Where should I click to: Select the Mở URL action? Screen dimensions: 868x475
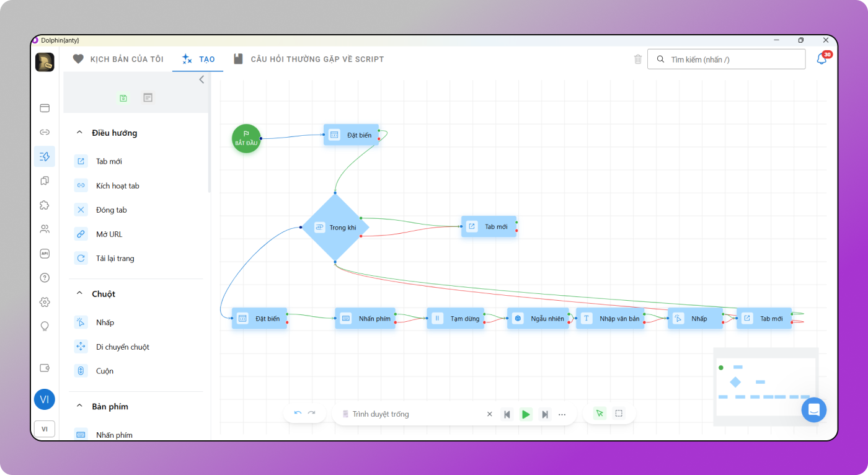(109, 234)
